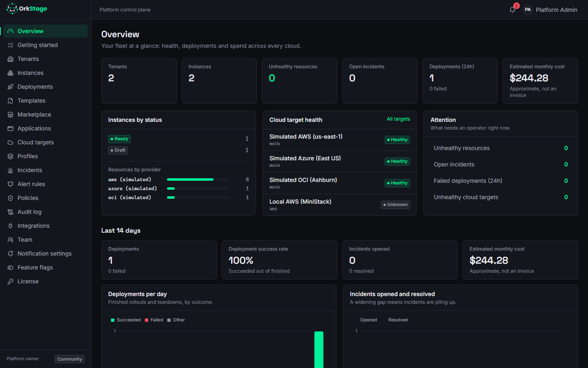Screen dimensions: 588x368
Task: Open Local AWS (MiniStack) target row
Action: click(340, 205)
